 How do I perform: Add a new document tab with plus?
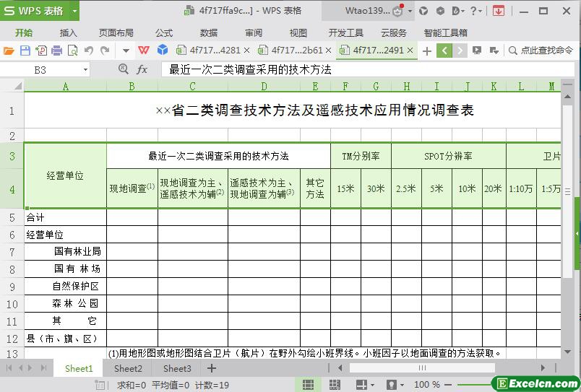pos(427,51)
